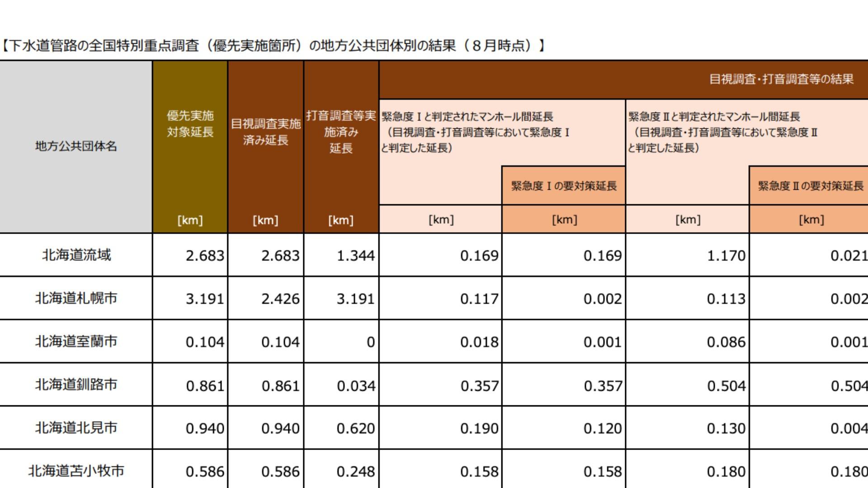Click the 0 value in 室蘭市 row
The height and width of the screenshot is (488, 868).
[370, 342]
